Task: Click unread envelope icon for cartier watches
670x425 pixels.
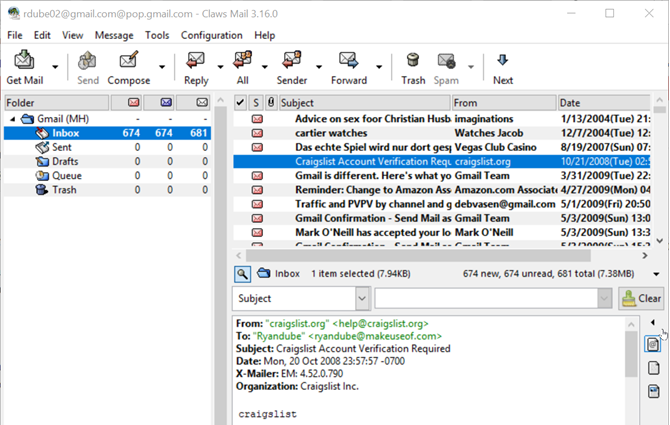Action: click(257, 133)
